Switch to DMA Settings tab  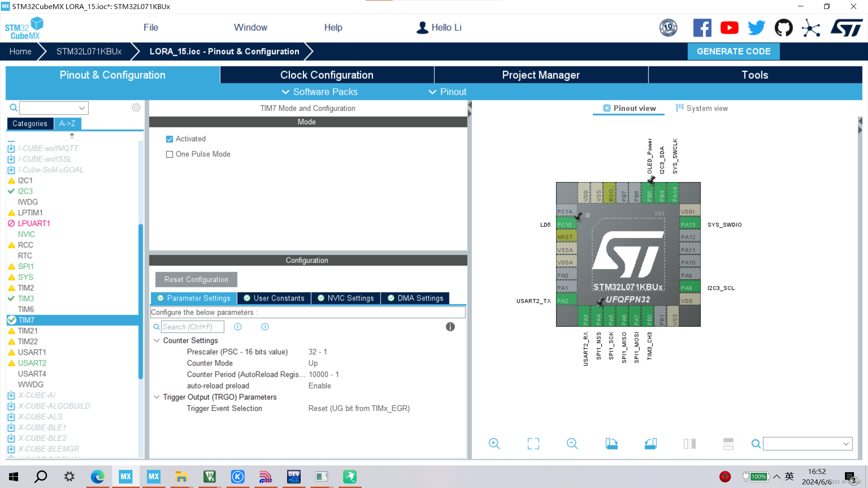click(415, 298)
